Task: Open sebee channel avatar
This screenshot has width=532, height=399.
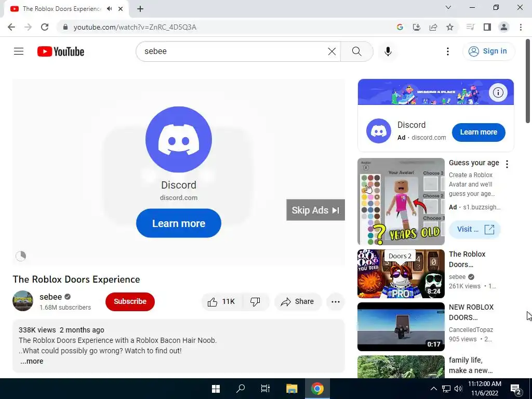Action: click(23, 301)
